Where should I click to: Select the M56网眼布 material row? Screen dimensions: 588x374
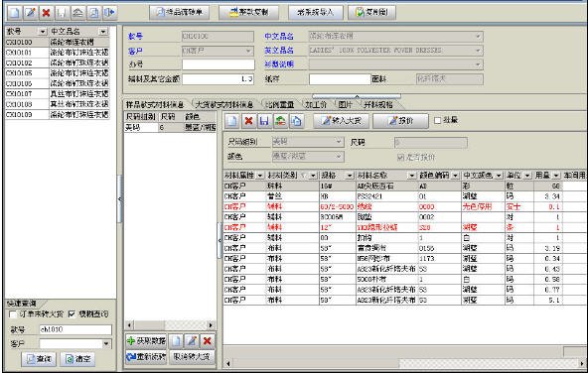pos(404,258)
